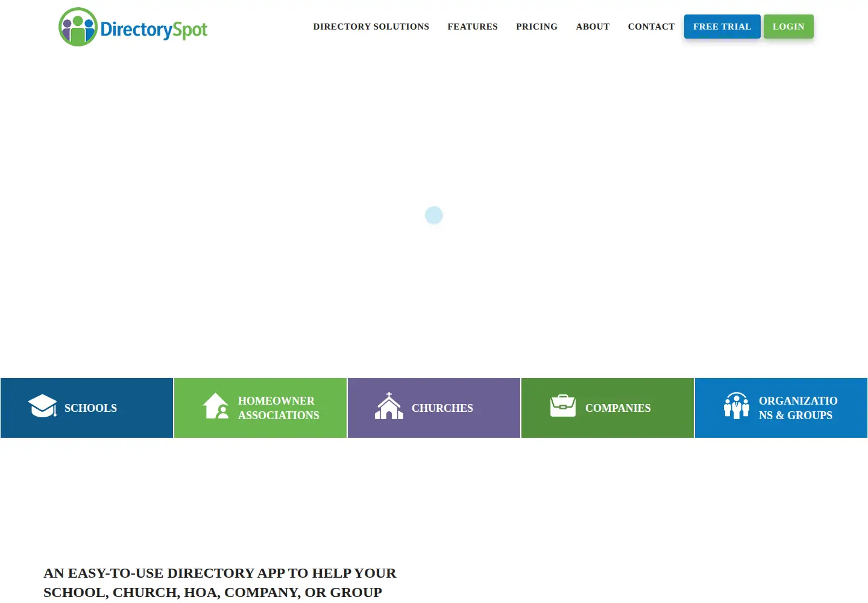
Task: Open Organizations & Groups label text
Action: [x=798, y=408]
